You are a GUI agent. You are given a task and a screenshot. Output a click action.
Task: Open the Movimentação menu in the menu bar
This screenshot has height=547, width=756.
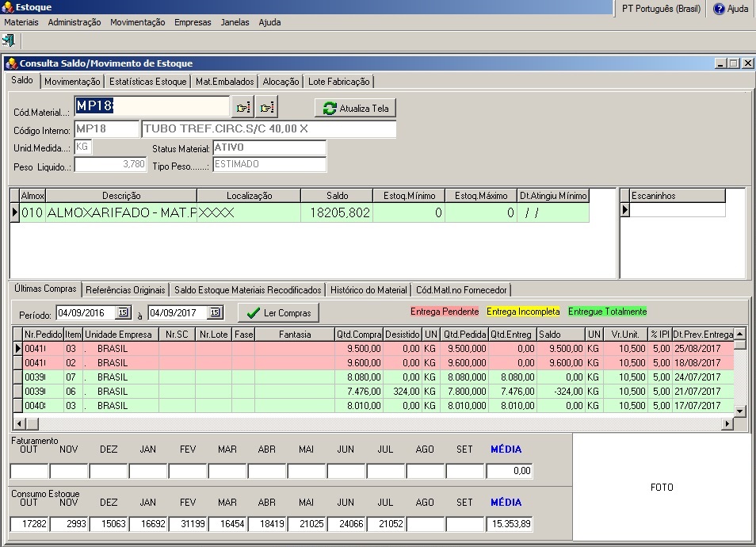[137, 22]
